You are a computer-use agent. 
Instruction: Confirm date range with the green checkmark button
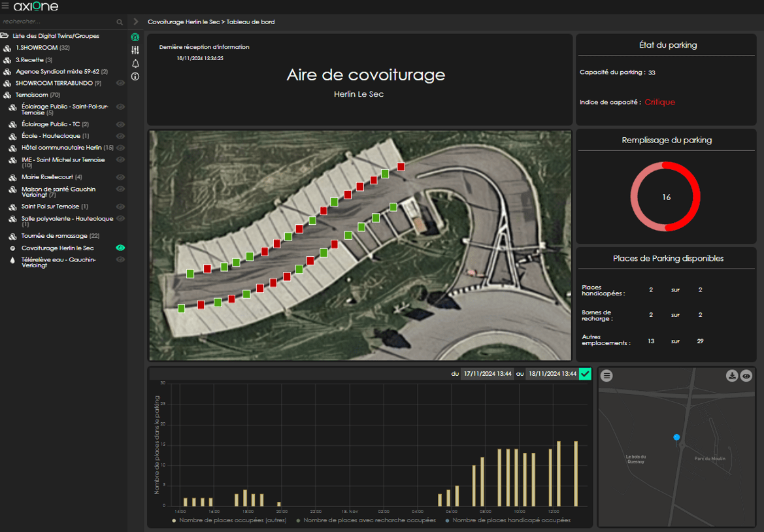(x=585, y=374)
